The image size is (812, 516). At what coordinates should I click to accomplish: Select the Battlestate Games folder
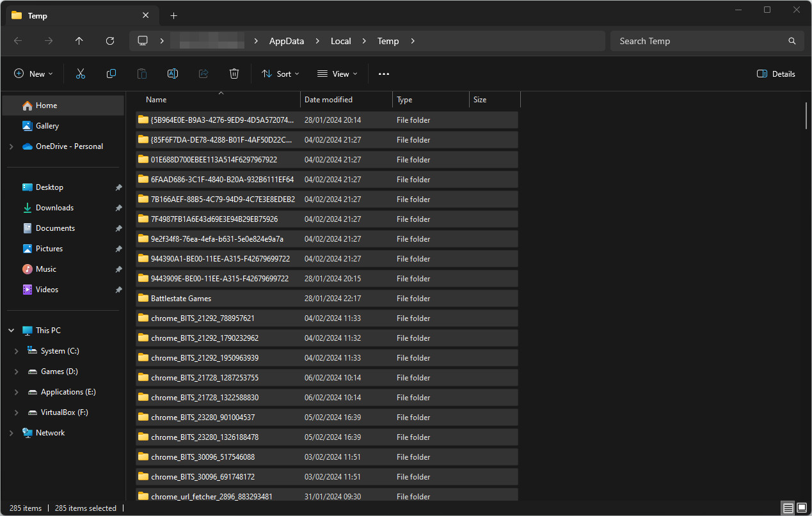point(181,299)
